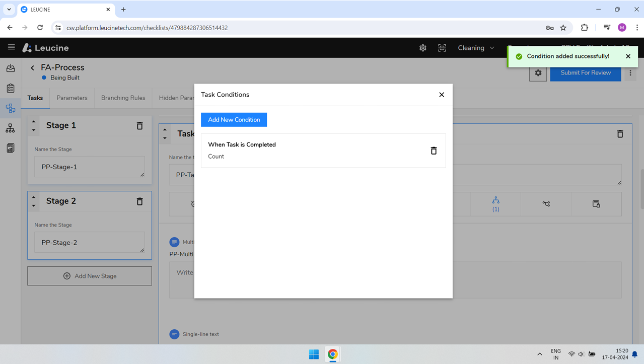Click the Add New Condition button
644x364 pixels.
234,120
